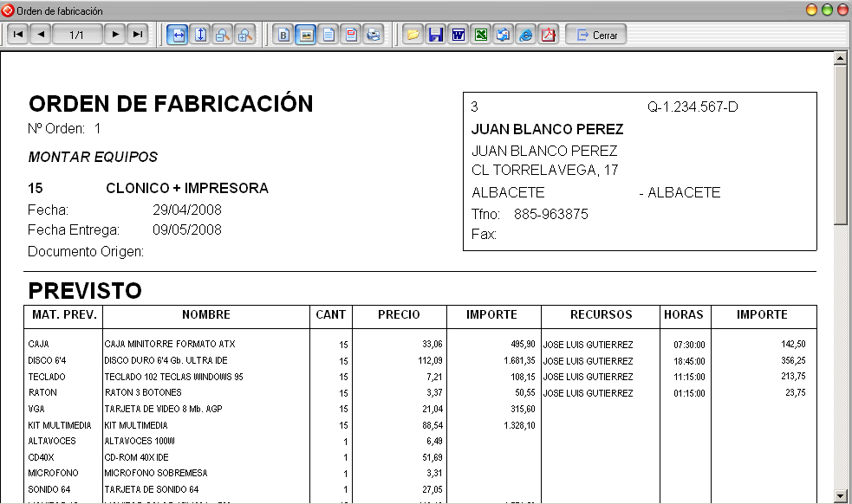This screenshot has height=504, width=852.
Task: Click the page number field showing 1/1
Action: [77, 36]
